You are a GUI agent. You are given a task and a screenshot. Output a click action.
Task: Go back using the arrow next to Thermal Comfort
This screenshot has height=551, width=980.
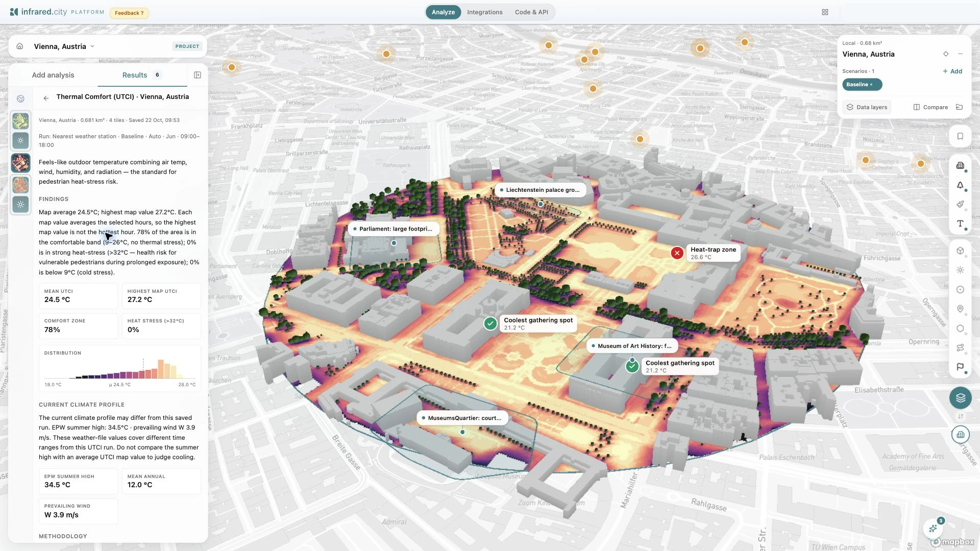pyautogui.click(x=46, y=98)
